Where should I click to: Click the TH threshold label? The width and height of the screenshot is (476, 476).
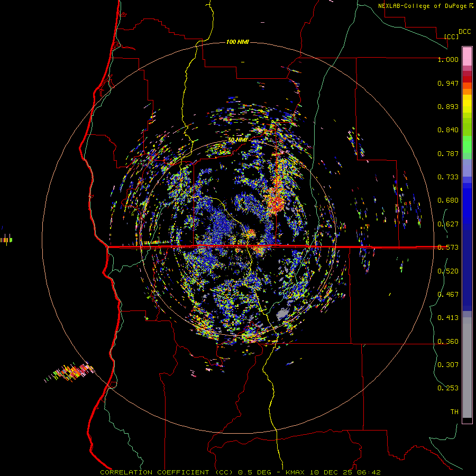454,412
